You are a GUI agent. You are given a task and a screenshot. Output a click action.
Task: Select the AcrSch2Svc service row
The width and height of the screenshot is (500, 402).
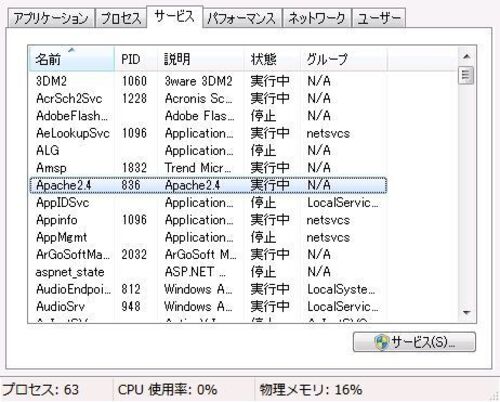pyautogui.click(x=208, y=98)
